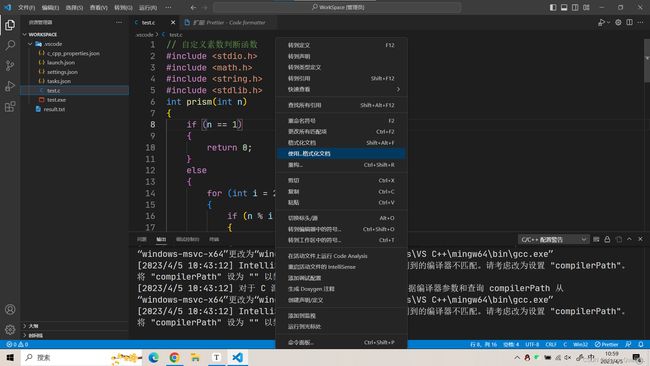This screenshot has height=366, width=650.
Task: Select 重命名符号 F2 in context menu
Action: 341,121
